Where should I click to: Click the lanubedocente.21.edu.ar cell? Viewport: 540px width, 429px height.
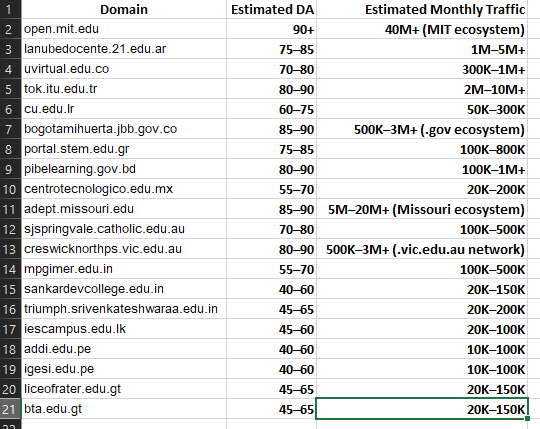point(124,49)
